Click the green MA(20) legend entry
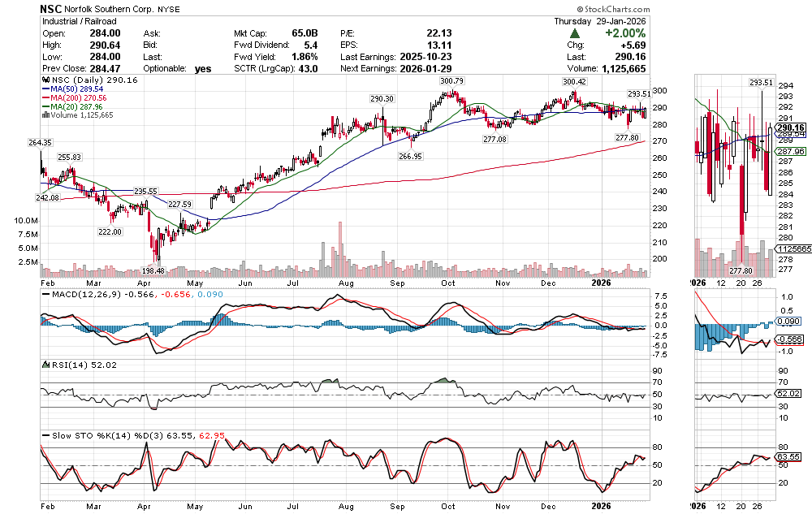 click(76, 106)
